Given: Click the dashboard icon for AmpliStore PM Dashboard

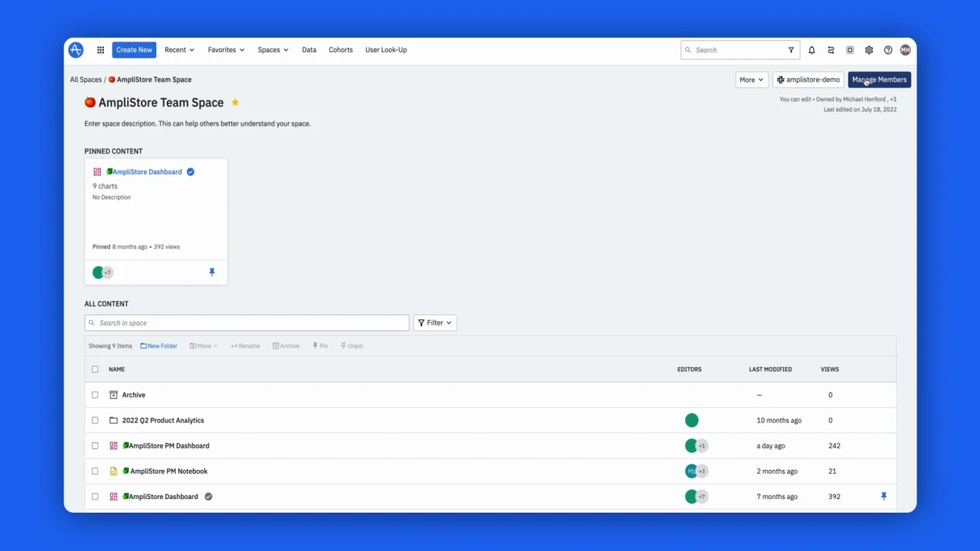Looking at the screenshot, I should [113, 445].
